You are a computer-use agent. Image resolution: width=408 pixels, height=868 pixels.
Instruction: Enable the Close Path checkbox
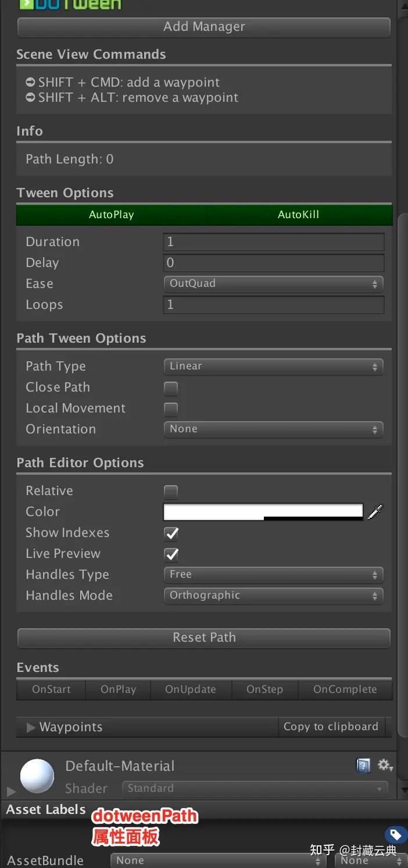pos(171,388)
